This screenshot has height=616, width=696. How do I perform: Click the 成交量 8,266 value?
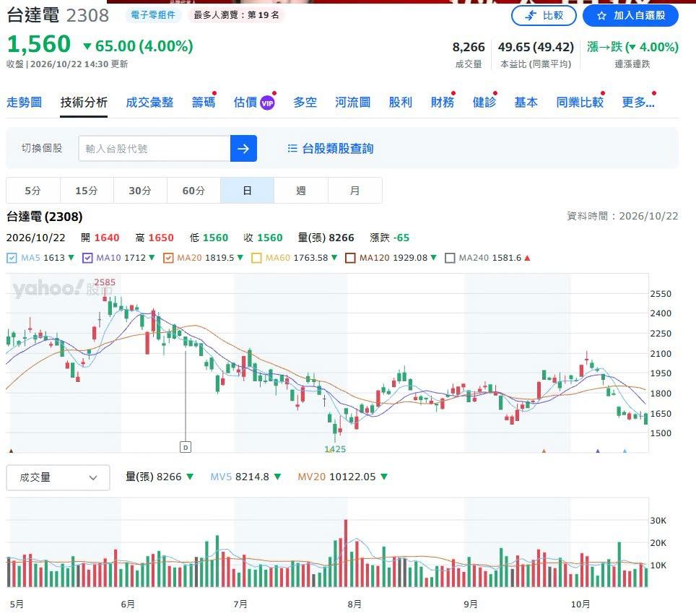(x=469, y=47)
